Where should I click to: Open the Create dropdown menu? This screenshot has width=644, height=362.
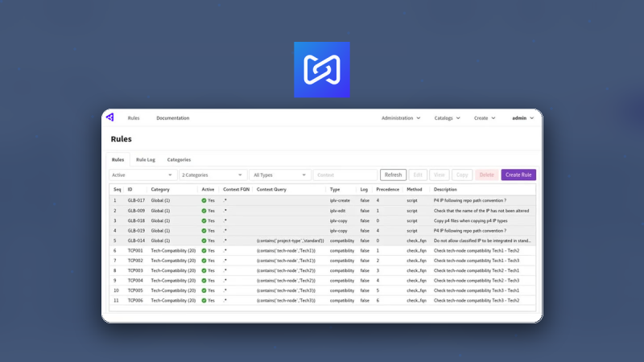(x=485, y=118)
